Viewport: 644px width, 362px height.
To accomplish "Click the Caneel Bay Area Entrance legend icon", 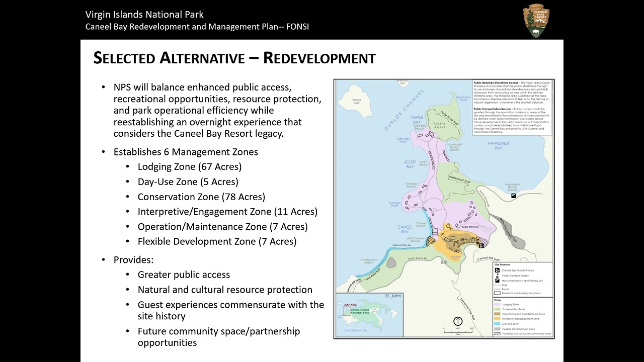I will [497, 270].
